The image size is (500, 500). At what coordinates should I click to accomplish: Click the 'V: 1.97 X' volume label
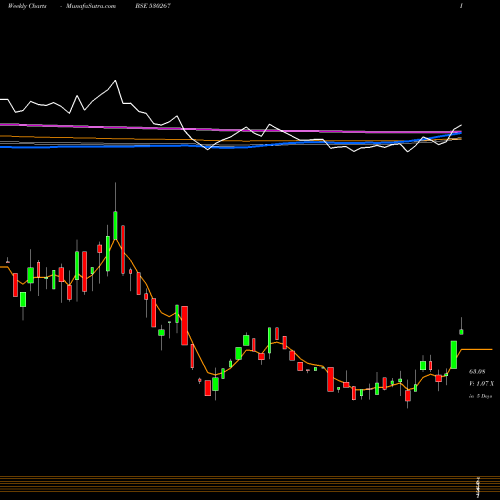pyautogui.click(x=481, y=384)
